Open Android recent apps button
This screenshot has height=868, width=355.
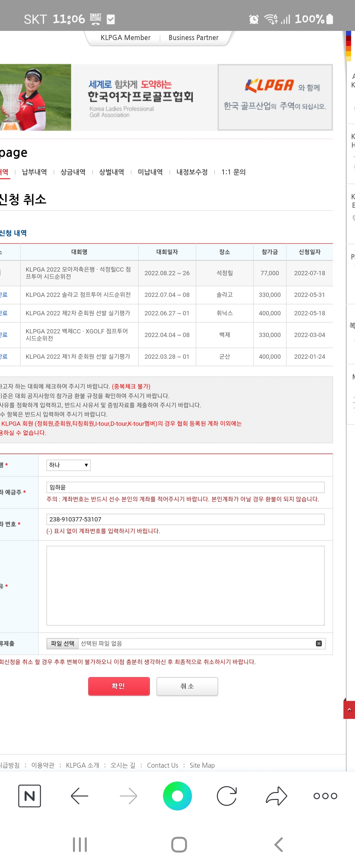pyautogui.click(x=80, y=844)
